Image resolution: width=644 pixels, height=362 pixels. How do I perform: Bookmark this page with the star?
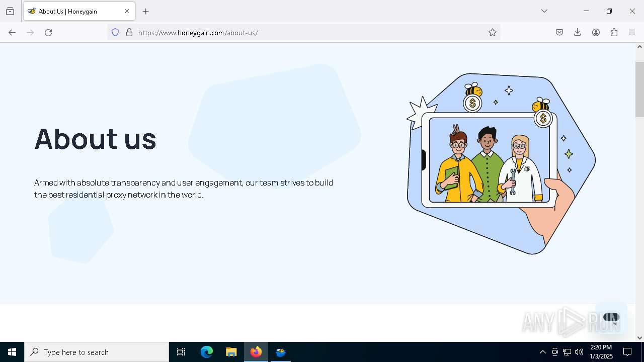coord(493,32)
